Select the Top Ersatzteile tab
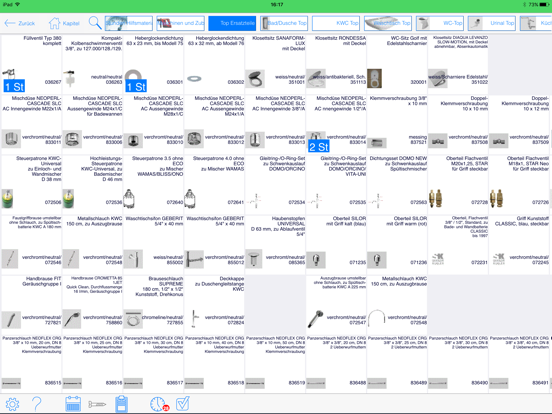 click(x=232, y=23)
